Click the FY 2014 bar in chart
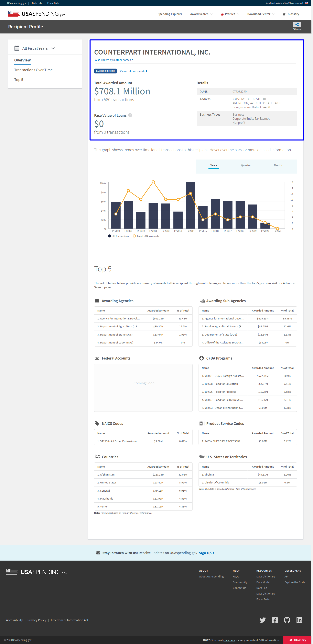Image resolution: width=313 pixels, height=644 pixels. (x=190, y=205)
